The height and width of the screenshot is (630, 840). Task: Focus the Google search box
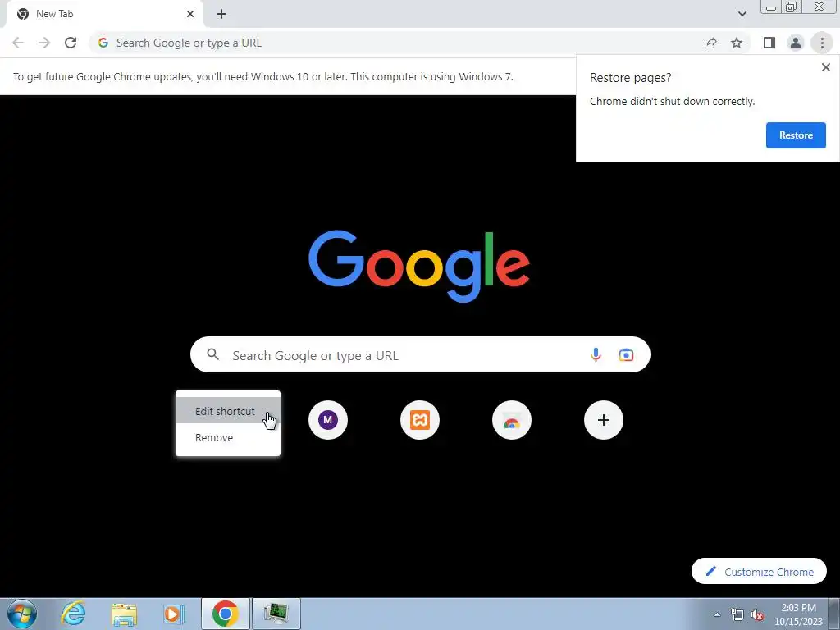pyautogui.click(x=420, y=354)
